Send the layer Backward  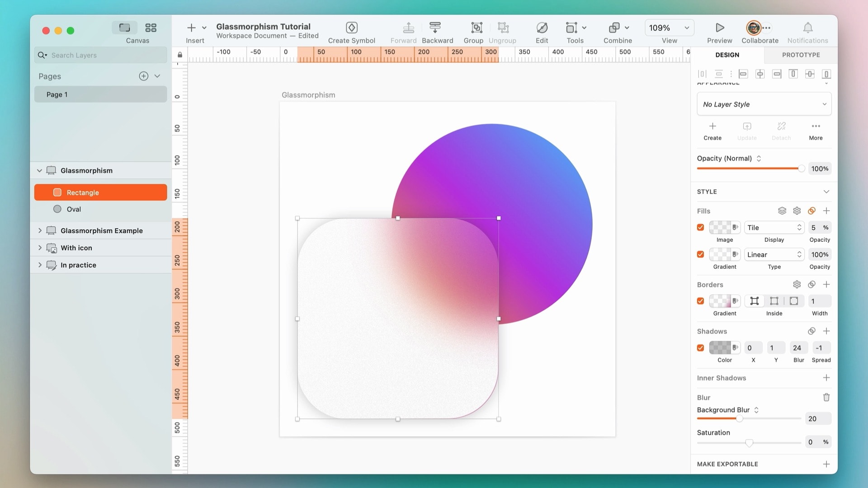click(435, 28)
